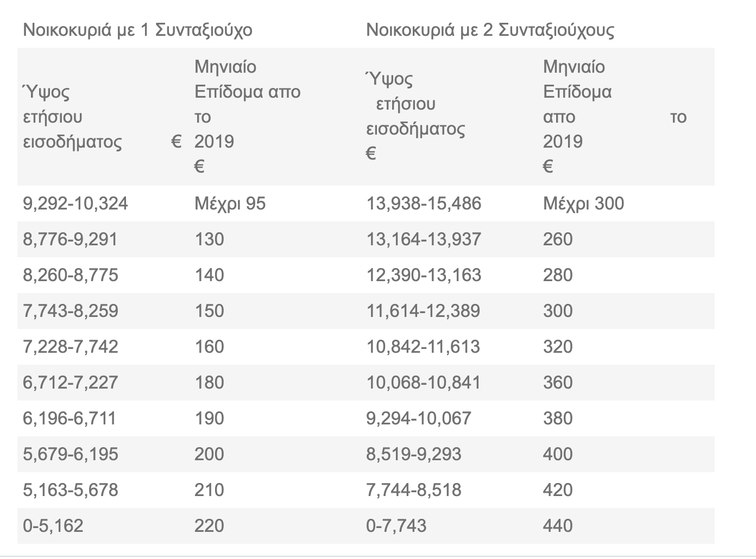Click the income range 6,712-7,227
Viewport: 756px width, 559px height.
click(x=70, y=383)
